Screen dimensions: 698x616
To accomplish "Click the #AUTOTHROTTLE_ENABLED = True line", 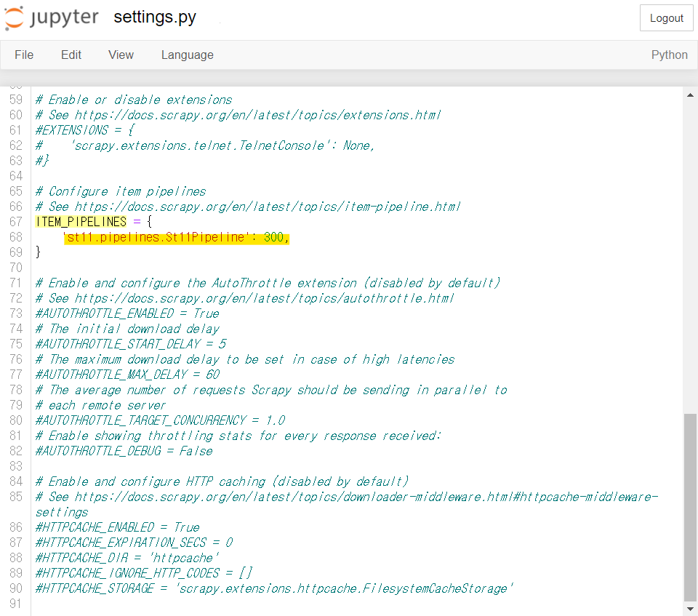I will (x=127, y=313).
